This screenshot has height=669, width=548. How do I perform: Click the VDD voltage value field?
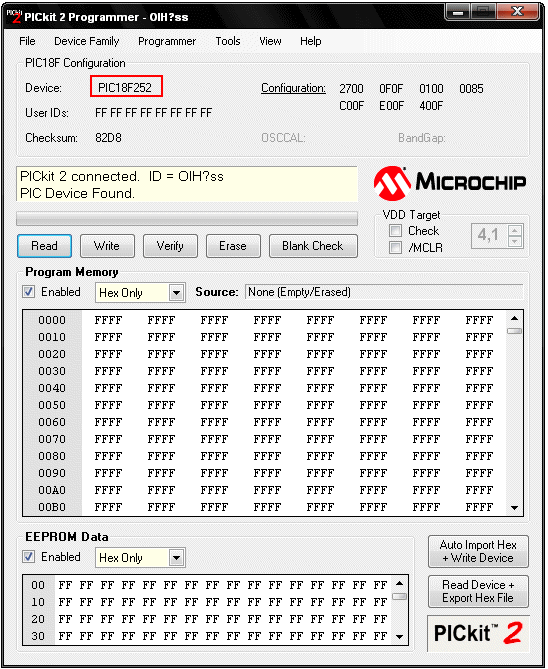490,236
